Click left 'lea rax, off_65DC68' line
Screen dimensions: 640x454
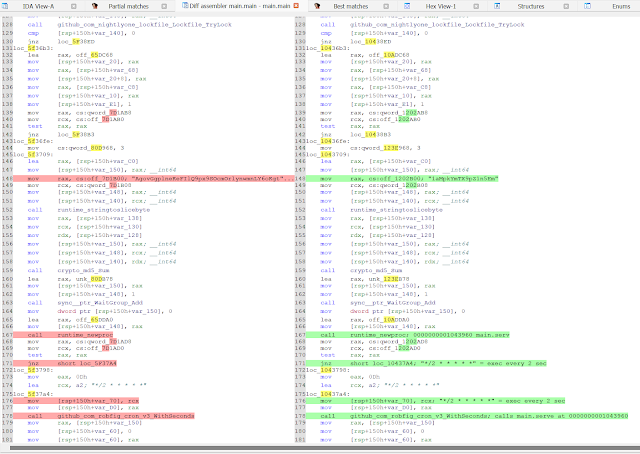pyautogui.click(x=70, y=55)
